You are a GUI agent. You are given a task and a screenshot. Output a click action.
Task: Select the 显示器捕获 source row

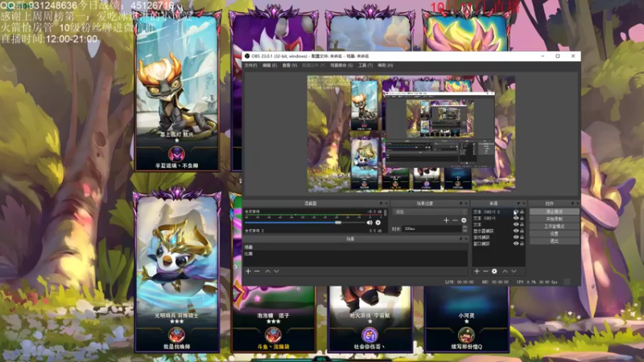(498, 231)
